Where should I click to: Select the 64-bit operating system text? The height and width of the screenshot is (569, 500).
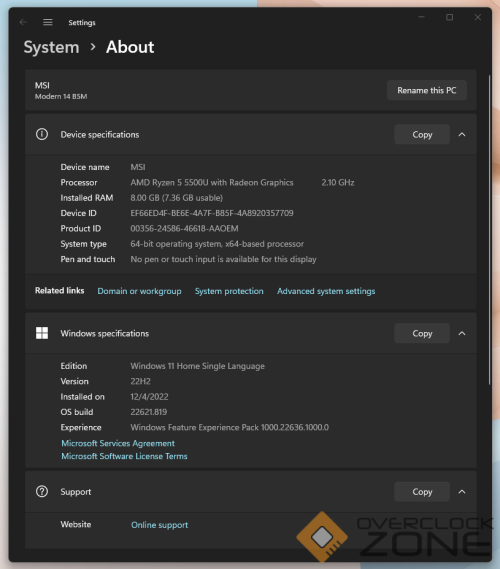[217, 244]
